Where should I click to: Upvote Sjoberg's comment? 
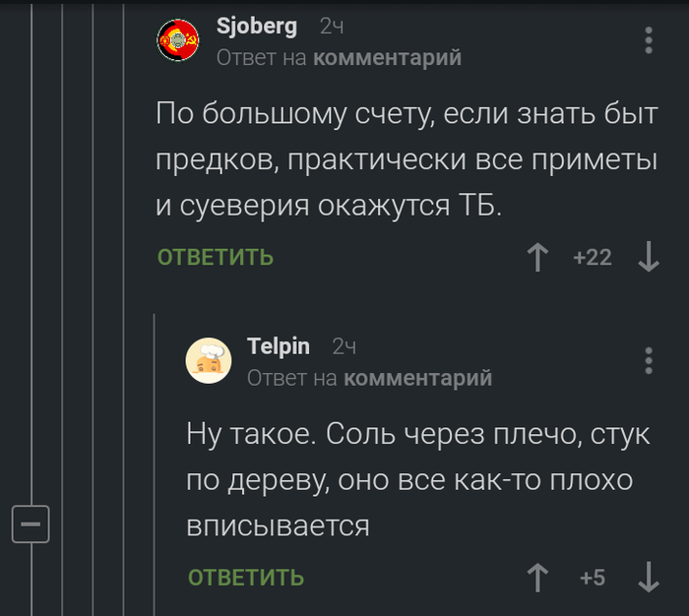537,258
